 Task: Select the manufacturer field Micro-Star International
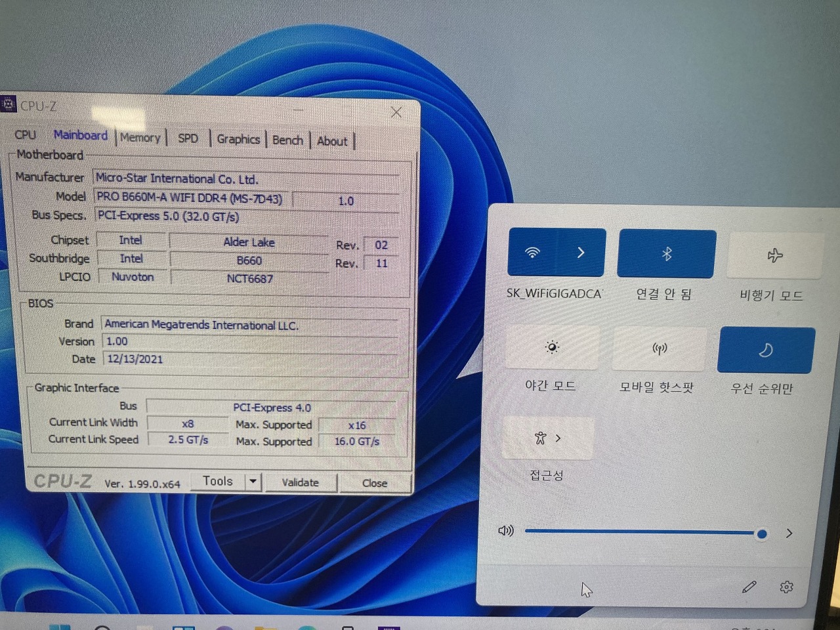[247, 178]
